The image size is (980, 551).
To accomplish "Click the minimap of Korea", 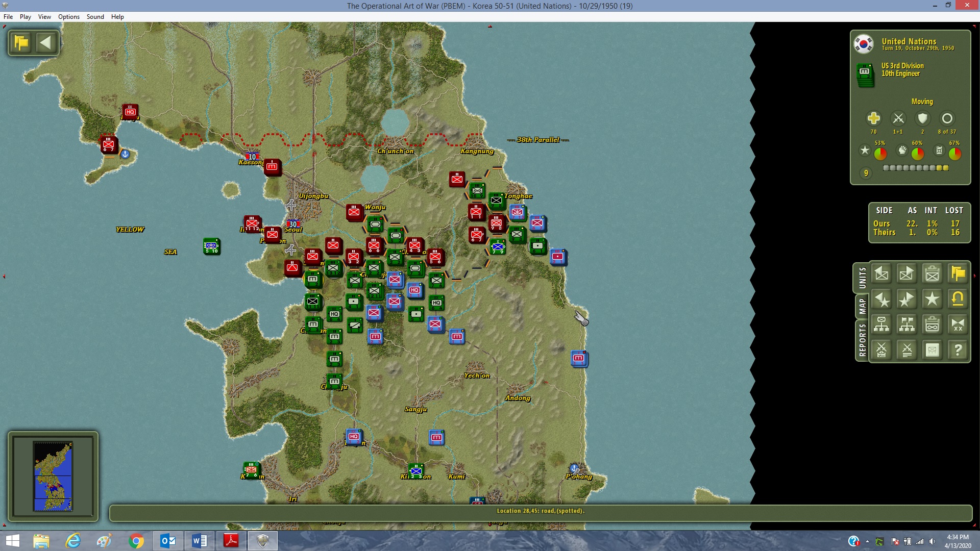I will [53, 476].
